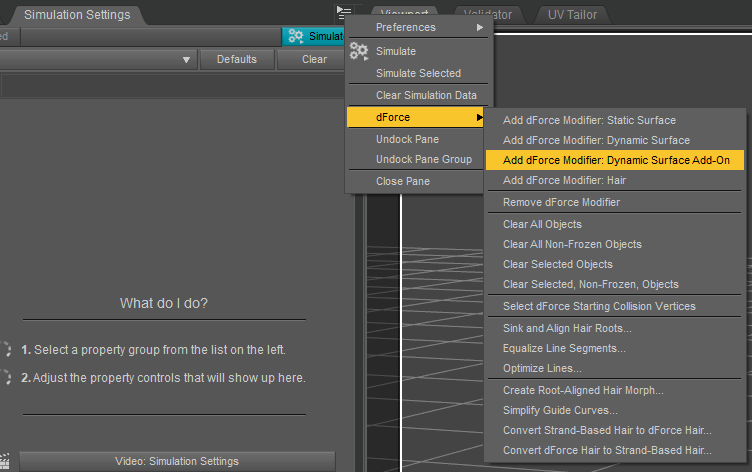Open the preset dropdown arrow

point(187,60)
